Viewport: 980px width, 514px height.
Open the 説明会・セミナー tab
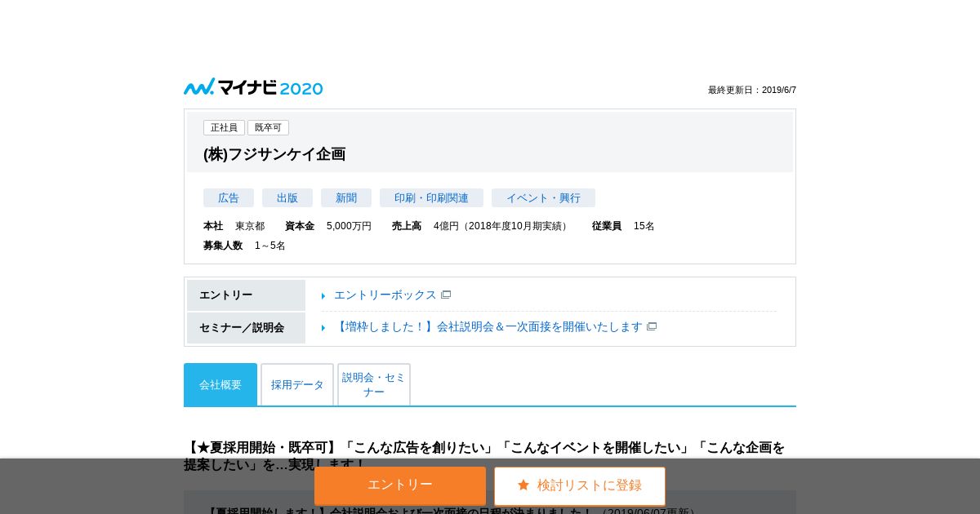click(374, 384)
